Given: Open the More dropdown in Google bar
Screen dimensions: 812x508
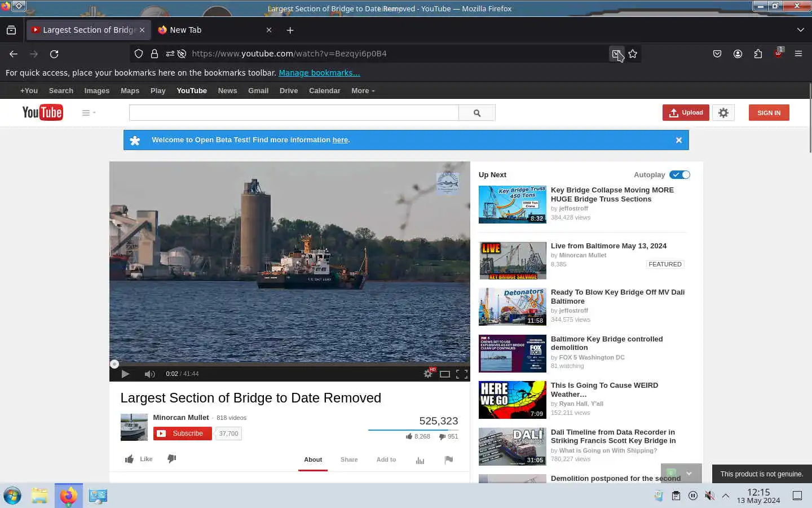Looking at the screenshot, I should coord(363,91).
